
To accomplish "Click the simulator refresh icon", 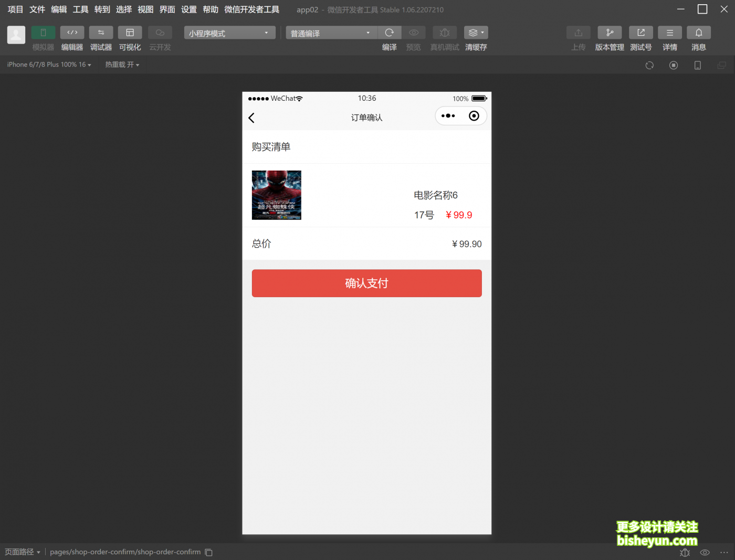I will (649, 65).
